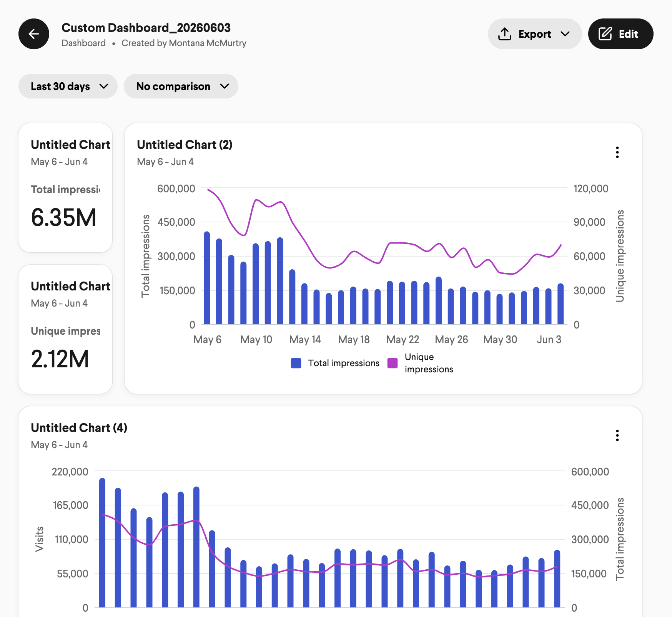Open the Last 30 days date filter

tap(68, 86)
